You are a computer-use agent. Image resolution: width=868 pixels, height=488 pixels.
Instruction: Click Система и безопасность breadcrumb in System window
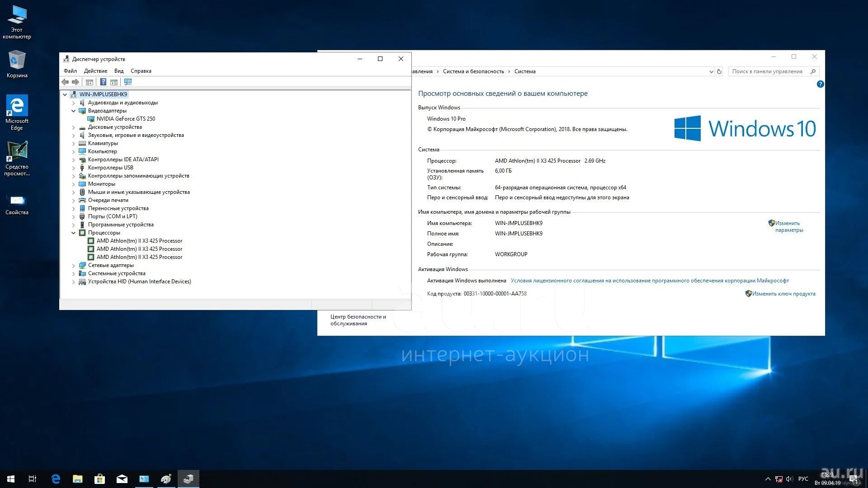pyautogui.click(x=473, y=71)
